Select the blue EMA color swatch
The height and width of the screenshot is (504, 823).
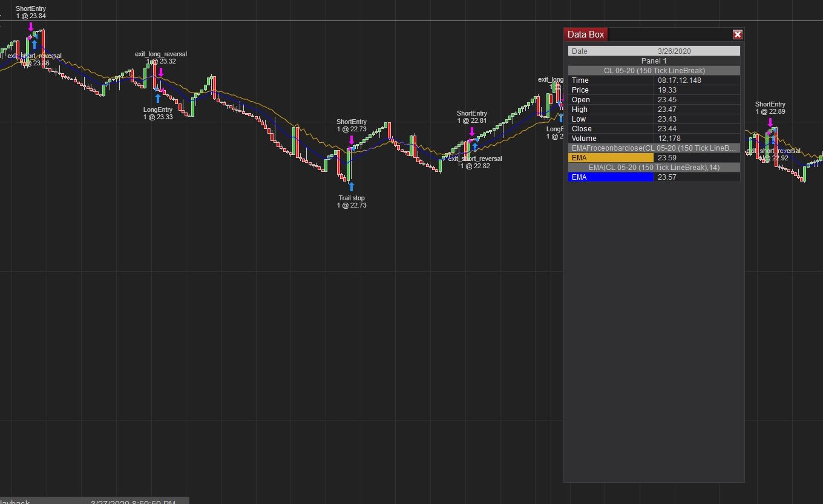click(x=611, y=177)
